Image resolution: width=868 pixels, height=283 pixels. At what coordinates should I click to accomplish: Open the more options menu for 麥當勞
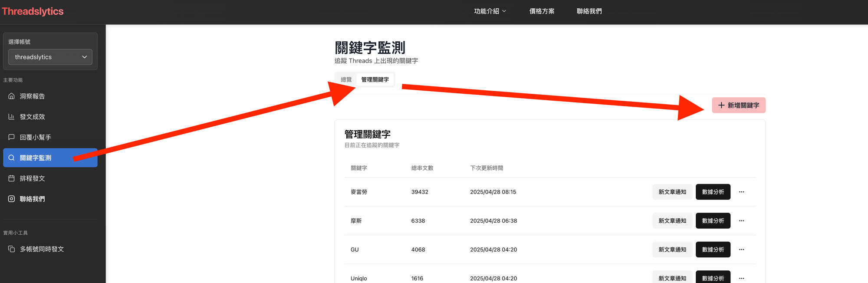[742, 192]
